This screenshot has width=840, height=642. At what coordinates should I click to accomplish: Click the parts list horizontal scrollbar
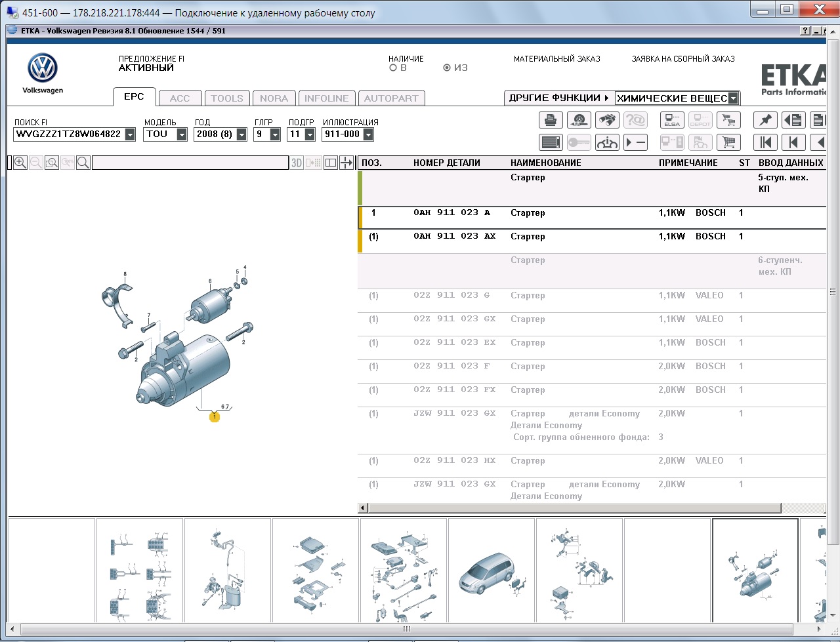click(x=576, y=508)
